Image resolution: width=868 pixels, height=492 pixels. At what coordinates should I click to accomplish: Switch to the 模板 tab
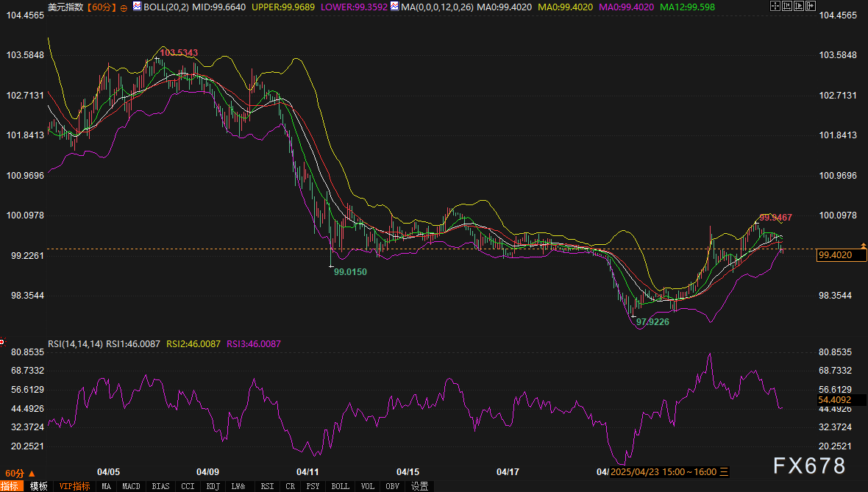click(38, 486)
